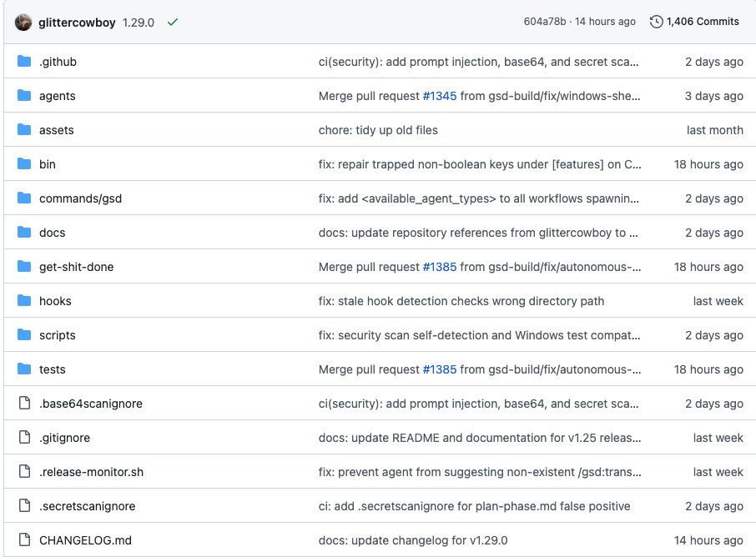Click the .base64scanignore file icon
Viewport: 756px width, 557px height.
24,403
